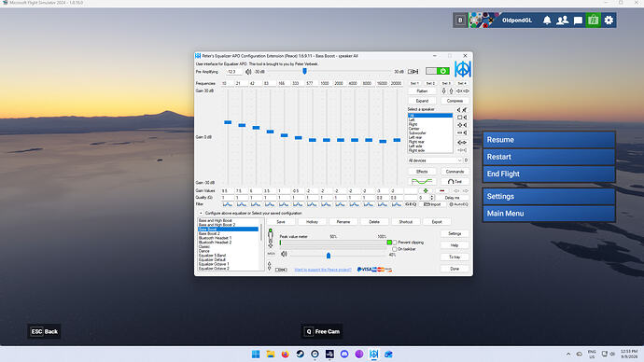Edit the 10 Hz gain slider handle

[228, 122]
